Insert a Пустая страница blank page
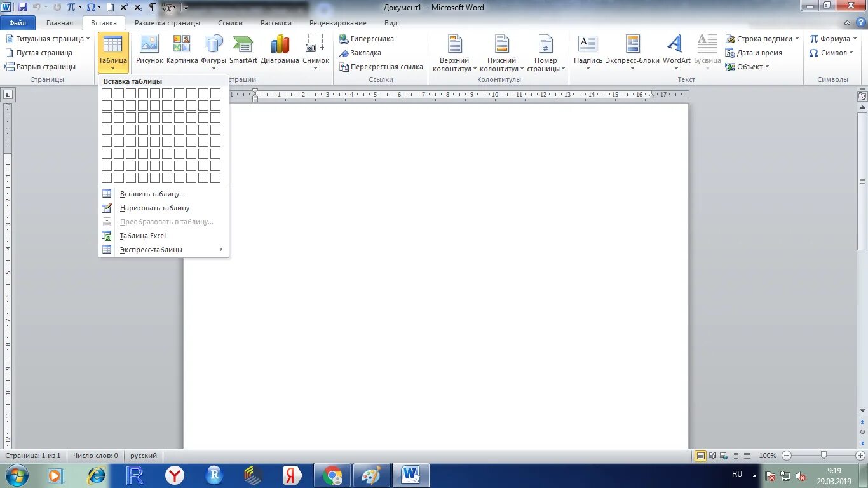The width and height of the screenshot is (868, 488). coord(39,53)
